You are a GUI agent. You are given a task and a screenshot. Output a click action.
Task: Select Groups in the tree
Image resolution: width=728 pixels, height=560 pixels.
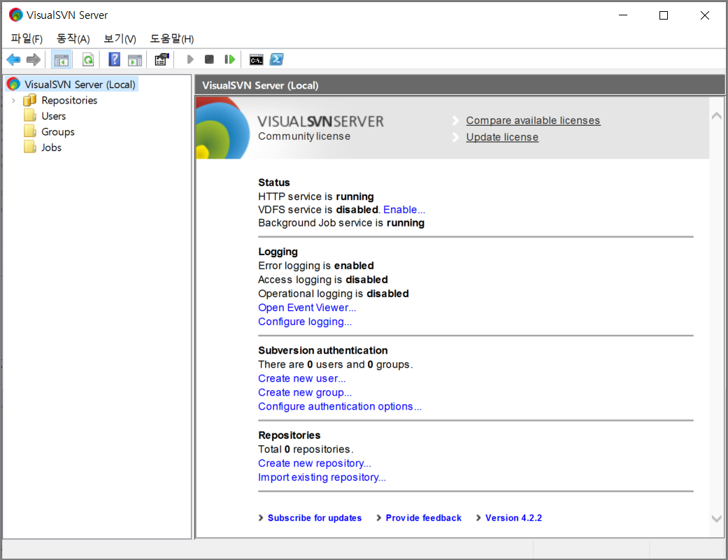pos(57,131)
